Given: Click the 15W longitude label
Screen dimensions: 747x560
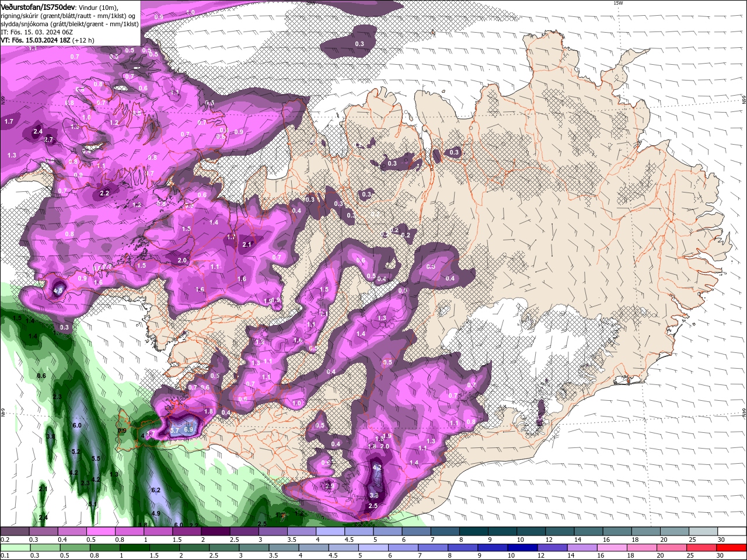Looking at the screenshot, I should [x=618, y=3].
